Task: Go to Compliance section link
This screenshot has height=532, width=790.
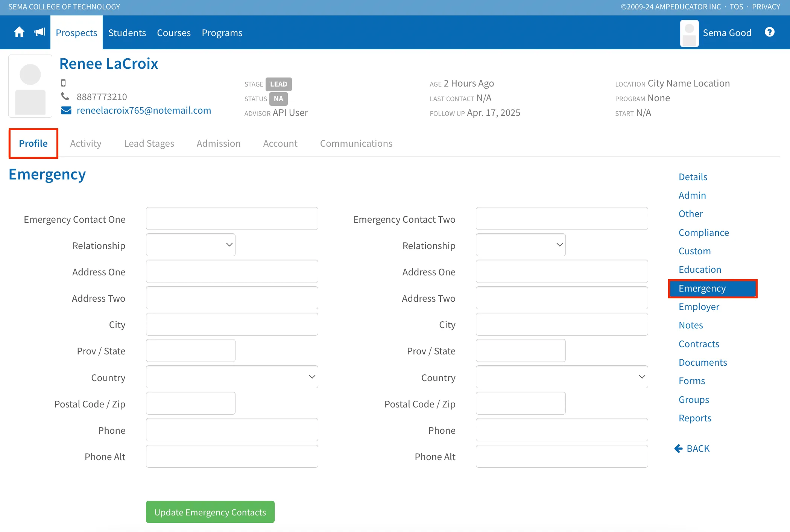Action: coord(704,233)
